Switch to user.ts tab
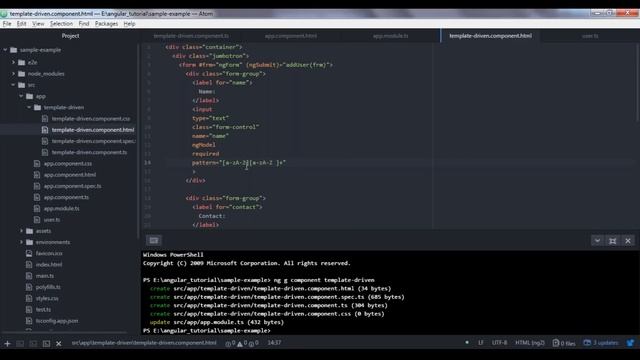The height and width of the screenshot is (360, 640). (x=590, y=36)
